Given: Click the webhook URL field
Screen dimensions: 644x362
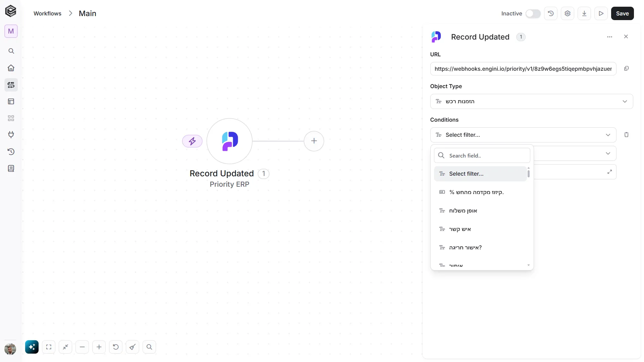Looking at the screenshot, I should pos(523,69).
